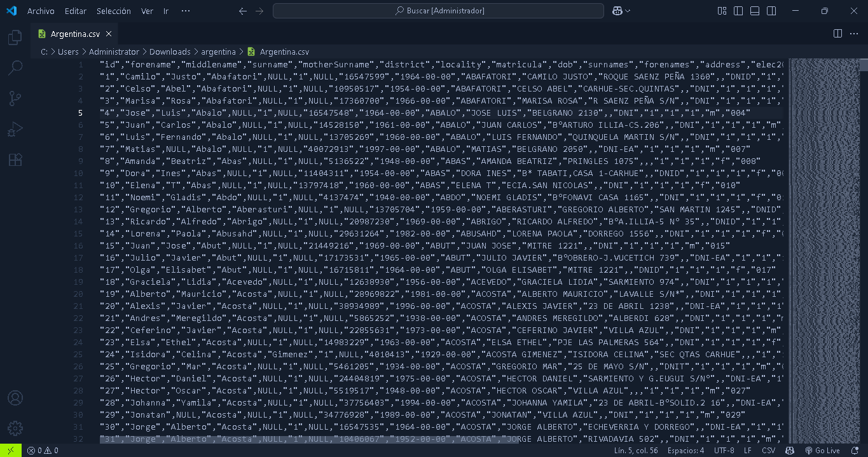Click Administrator in breadcrumb path
The image size is (868, 457).
pos(114,51)
